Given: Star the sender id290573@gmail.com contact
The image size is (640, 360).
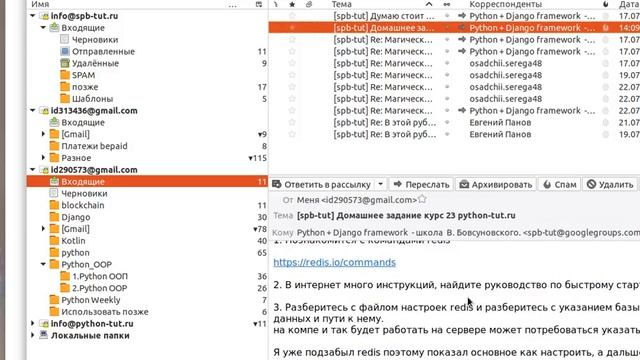Looking at the screenshot, I should tap(422, 200).
